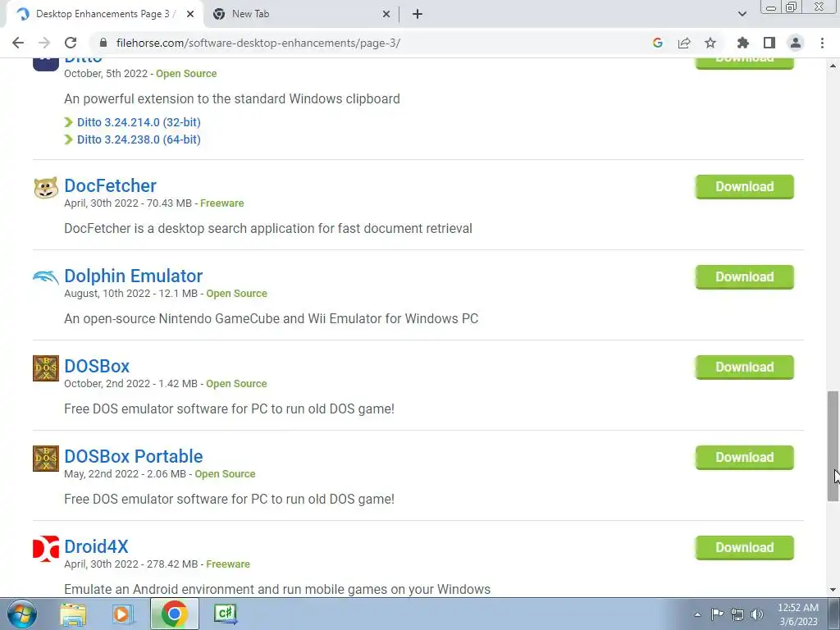840x630 pixels.
Task: Open the DOSBox title link
Action: [x=97, y=367]
